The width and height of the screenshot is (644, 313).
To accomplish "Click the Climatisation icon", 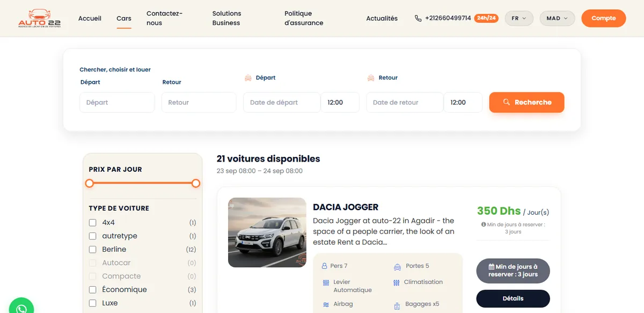I will pyautogui.click(x=397, y=282).
